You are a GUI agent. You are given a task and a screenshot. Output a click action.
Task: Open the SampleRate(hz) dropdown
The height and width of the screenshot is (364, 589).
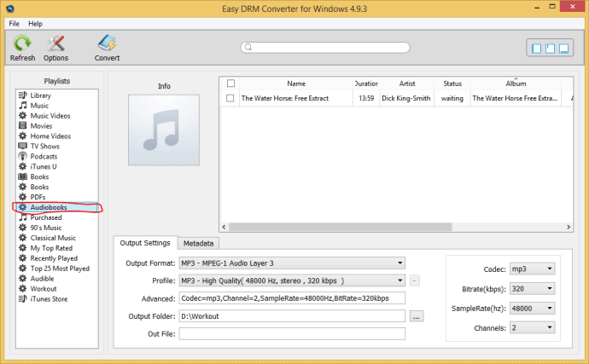pos(533,309)
